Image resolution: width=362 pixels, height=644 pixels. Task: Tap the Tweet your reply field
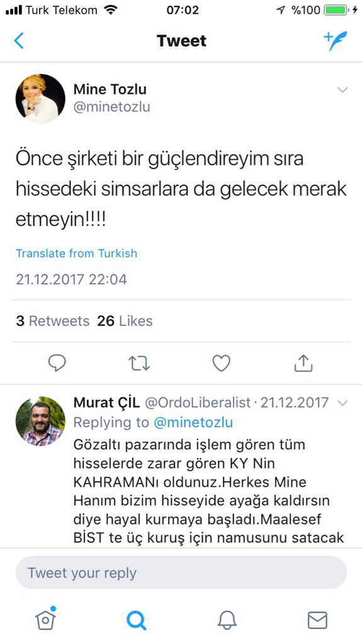[181, 572]
